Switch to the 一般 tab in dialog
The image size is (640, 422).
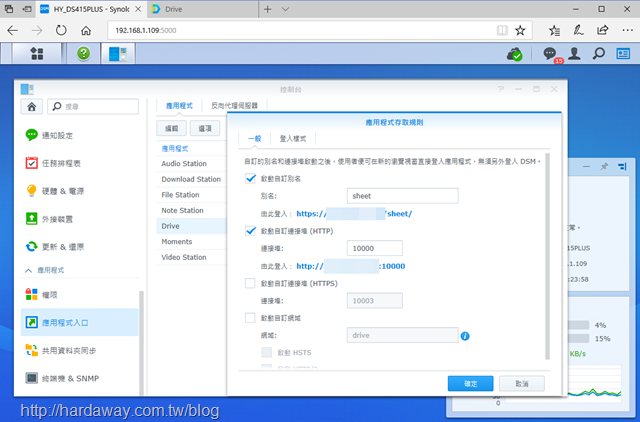point(254,139)
